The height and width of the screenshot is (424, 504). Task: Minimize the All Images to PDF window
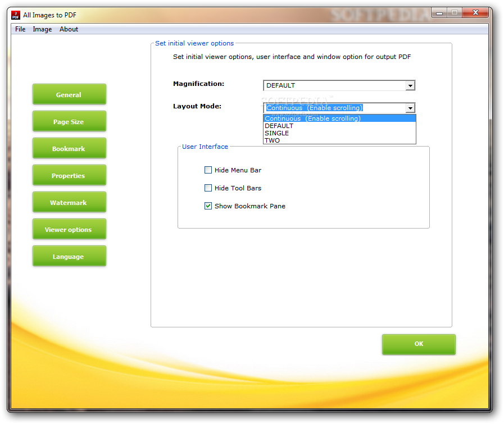439,13
